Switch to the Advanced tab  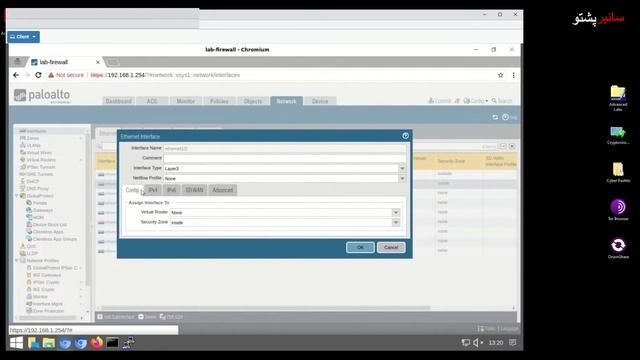(222, 190)
